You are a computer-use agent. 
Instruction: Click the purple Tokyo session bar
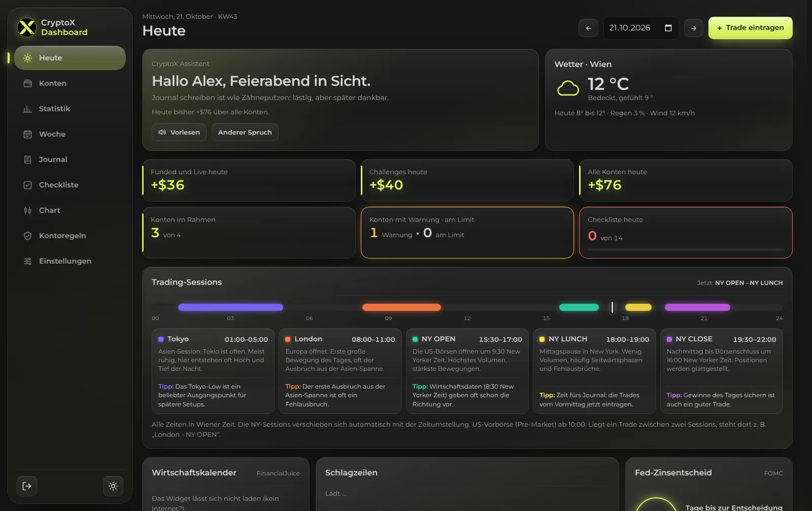(230, 307)
